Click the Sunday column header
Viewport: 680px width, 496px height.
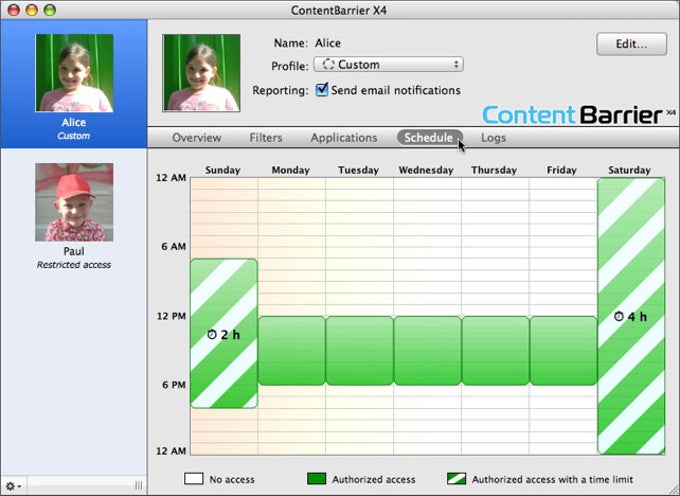click(223, 170)
